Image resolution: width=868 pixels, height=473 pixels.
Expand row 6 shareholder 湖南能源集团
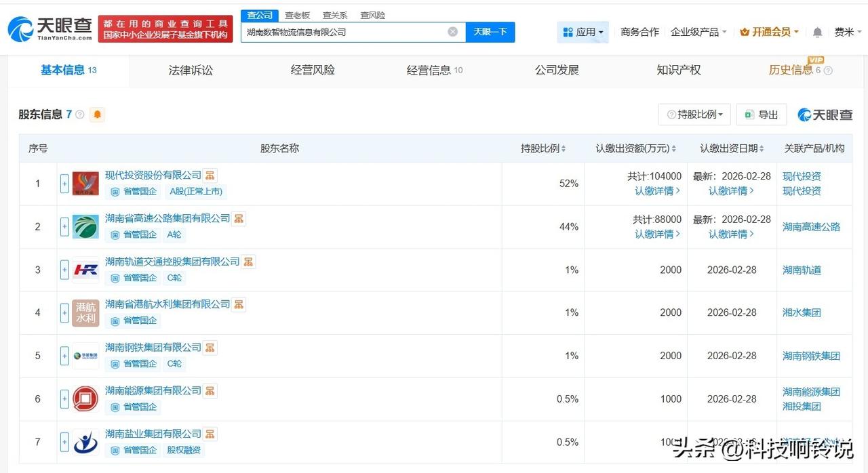(x=64, y=399)
